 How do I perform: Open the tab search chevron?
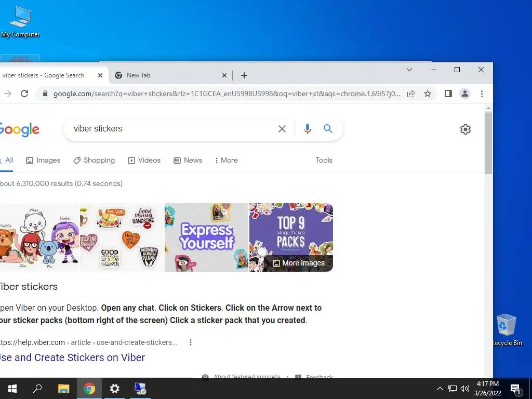pyautogui.click(x=409, y=70)
